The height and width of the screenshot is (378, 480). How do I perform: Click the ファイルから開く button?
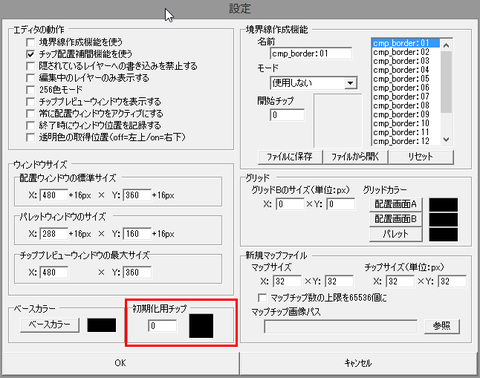[355, 157]
